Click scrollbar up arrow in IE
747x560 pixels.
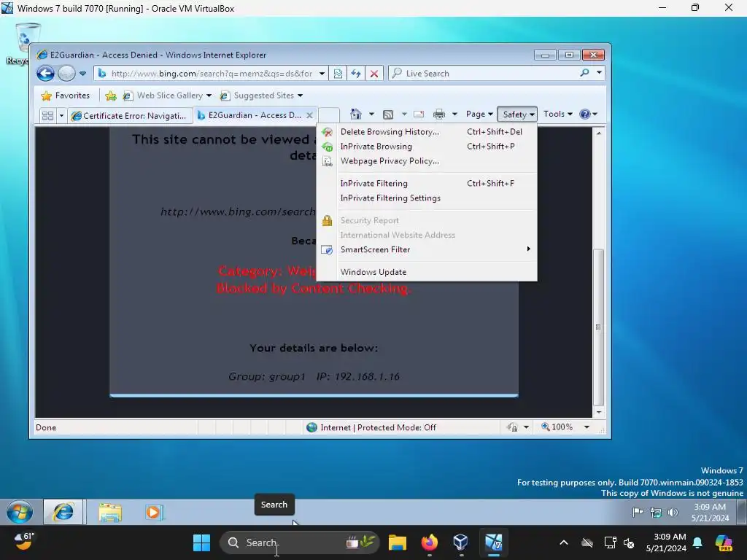[599, 133]
